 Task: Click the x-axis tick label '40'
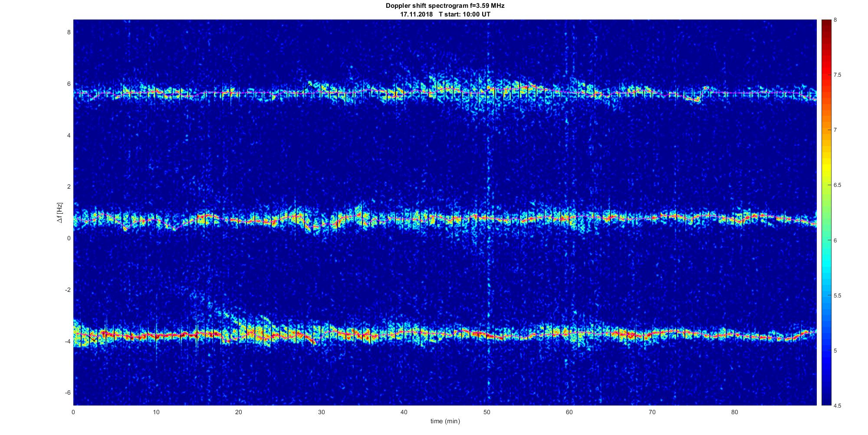click(404, 412)
